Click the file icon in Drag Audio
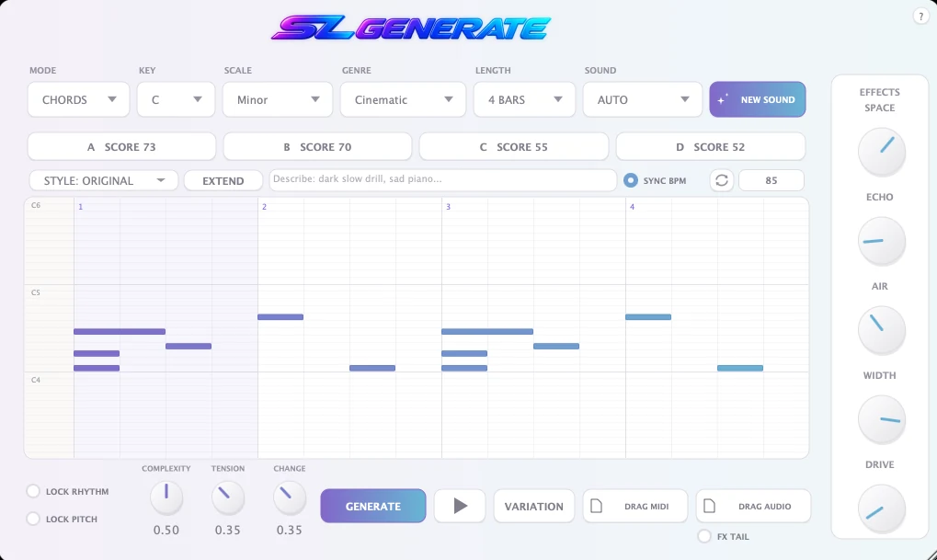Screen dimensions: 937x560 709,506
